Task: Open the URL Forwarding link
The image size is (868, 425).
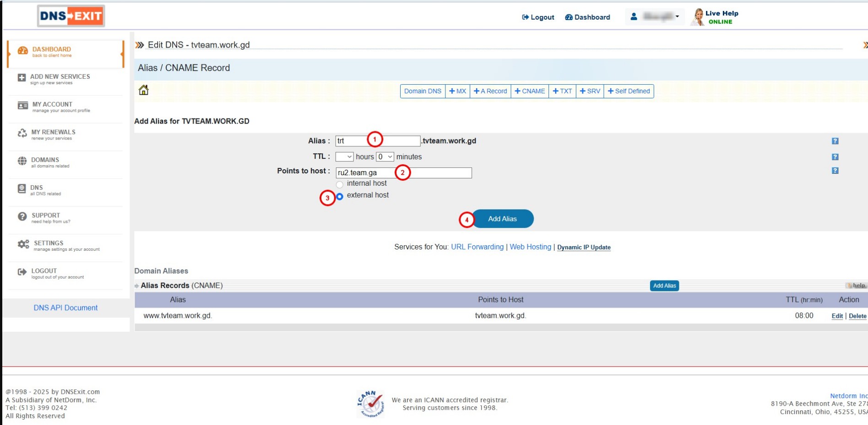Action: (x=477, y=247)
